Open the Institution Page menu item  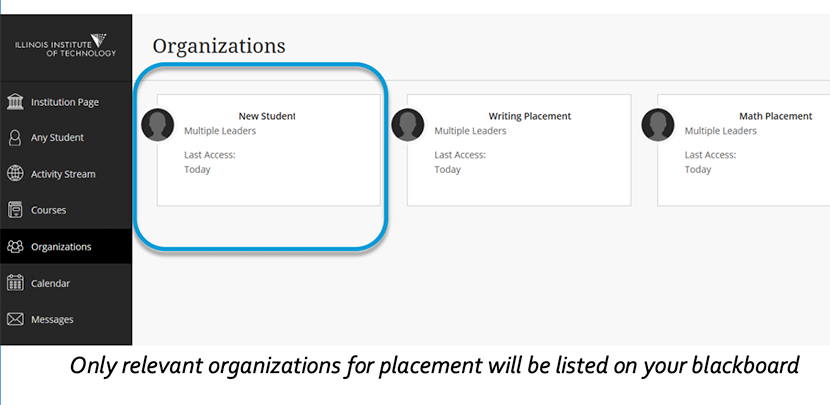65,102
